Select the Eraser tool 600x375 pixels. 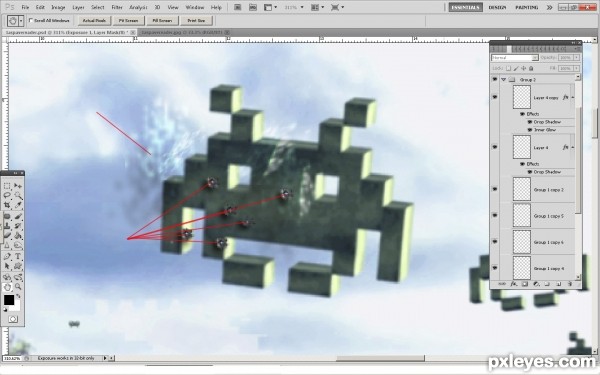pos(7,235)
